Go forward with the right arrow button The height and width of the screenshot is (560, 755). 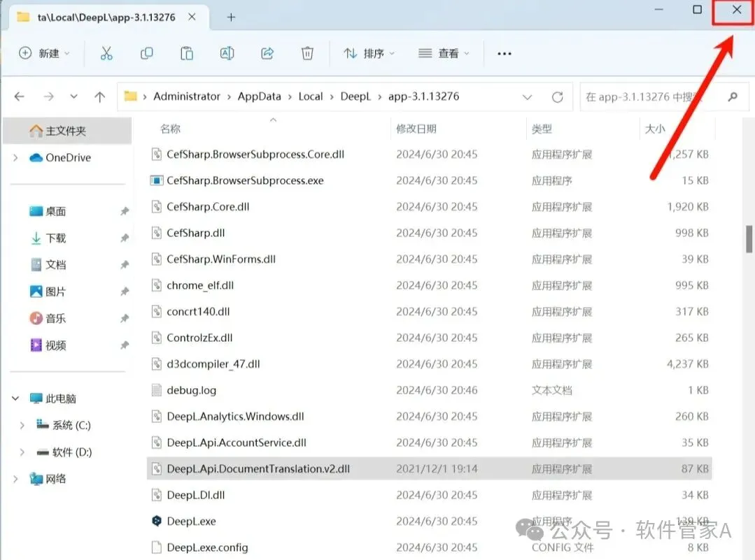pyautogui.click(x=48, y=96)
